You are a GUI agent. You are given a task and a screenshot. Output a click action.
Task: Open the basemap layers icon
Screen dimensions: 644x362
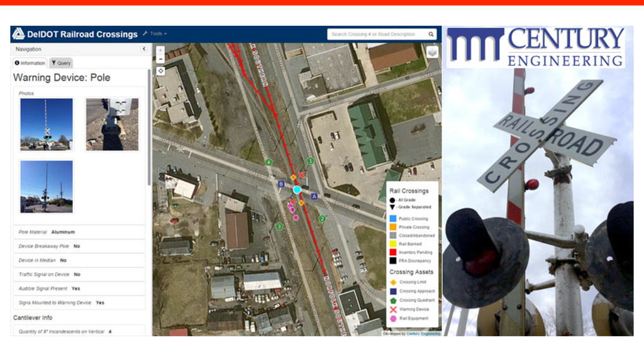tap(432, 52)
